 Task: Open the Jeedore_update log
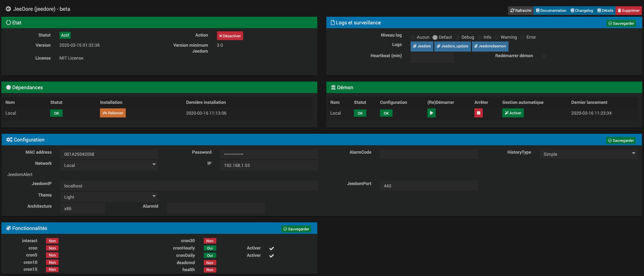point(452,46)
